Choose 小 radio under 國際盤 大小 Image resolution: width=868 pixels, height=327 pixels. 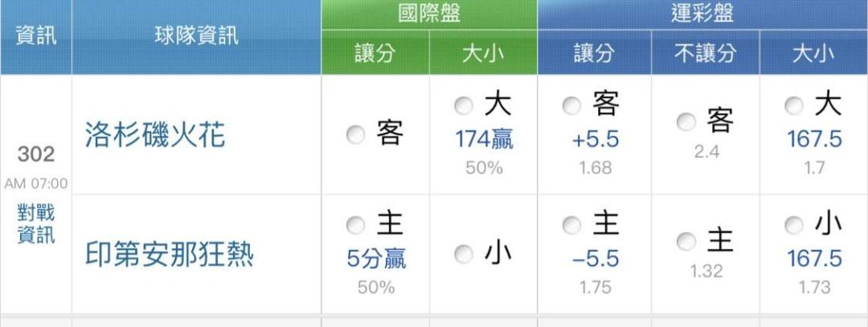pos(463,255)
